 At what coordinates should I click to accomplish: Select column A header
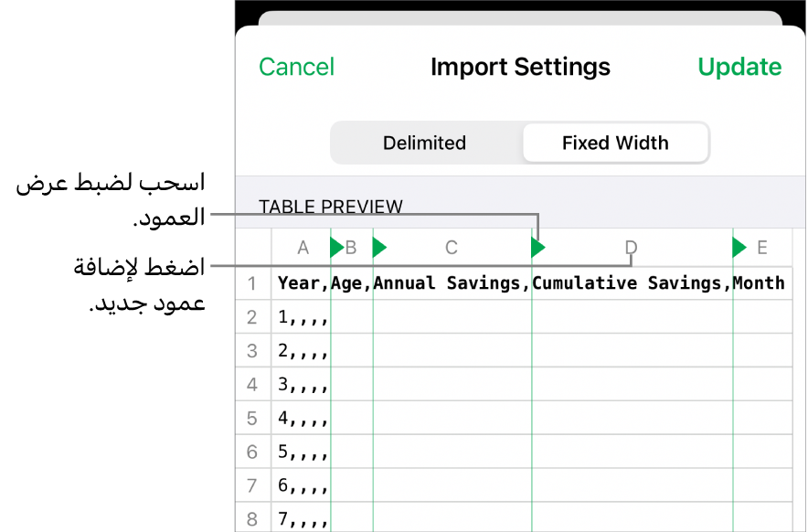[303, 248]
